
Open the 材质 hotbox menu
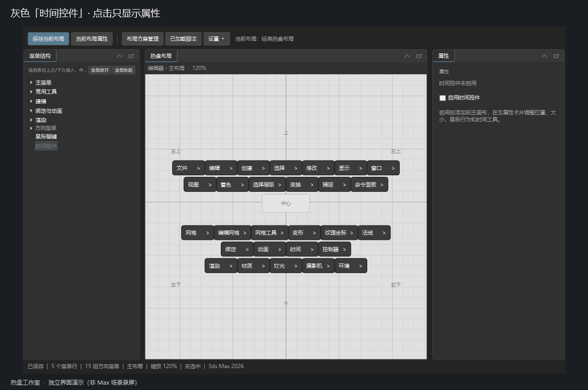tap(253, 266)
